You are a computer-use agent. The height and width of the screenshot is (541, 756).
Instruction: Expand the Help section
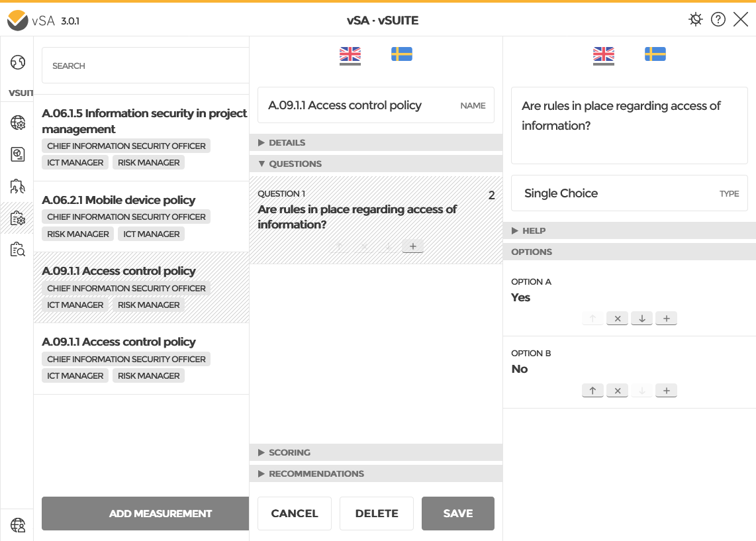pyautogui.click(x=534, y=230)
